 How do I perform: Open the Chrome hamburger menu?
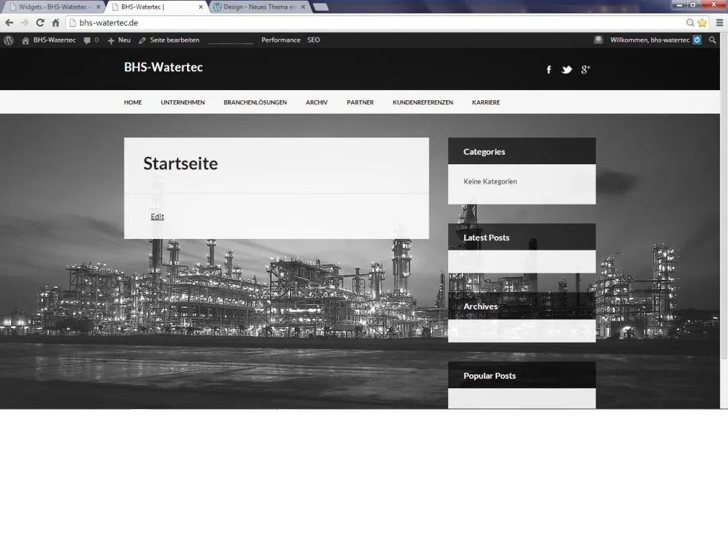coord(719,22)
